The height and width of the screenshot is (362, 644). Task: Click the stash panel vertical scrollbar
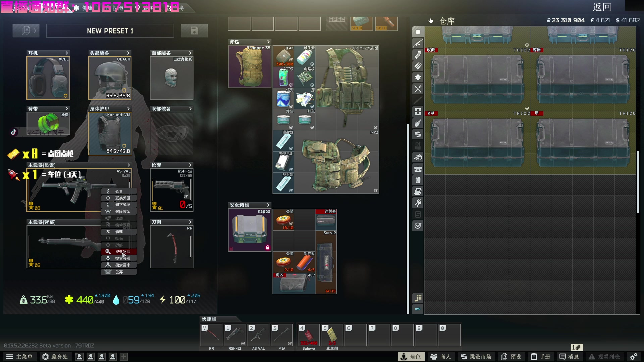638,182
